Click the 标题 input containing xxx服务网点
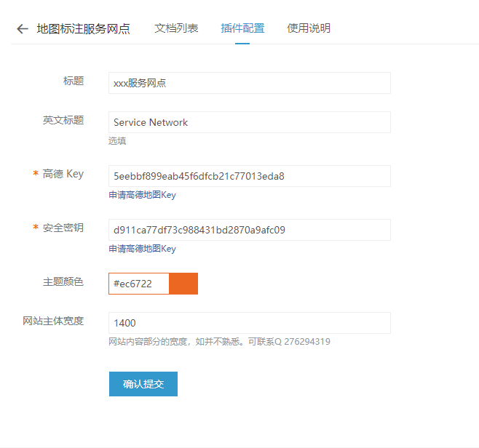Screen dimensions: 479x448 pos(250,83)
